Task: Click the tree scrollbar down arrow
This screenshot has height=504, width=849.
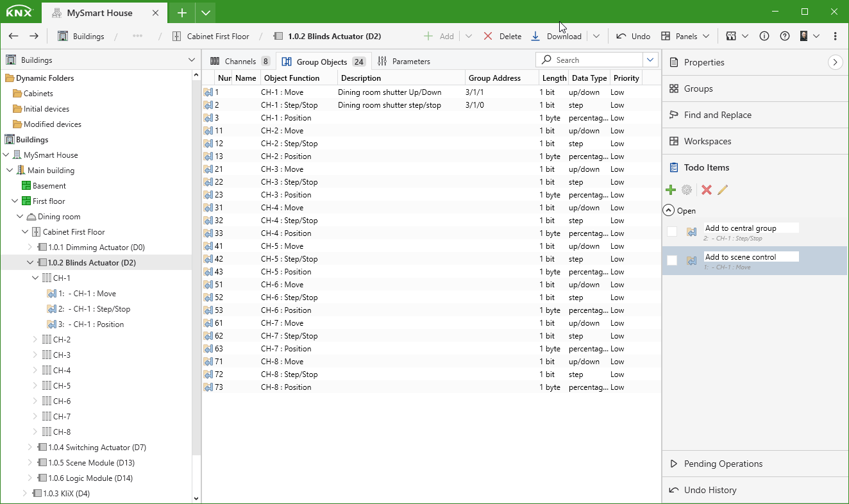Action: click(196, 498)
